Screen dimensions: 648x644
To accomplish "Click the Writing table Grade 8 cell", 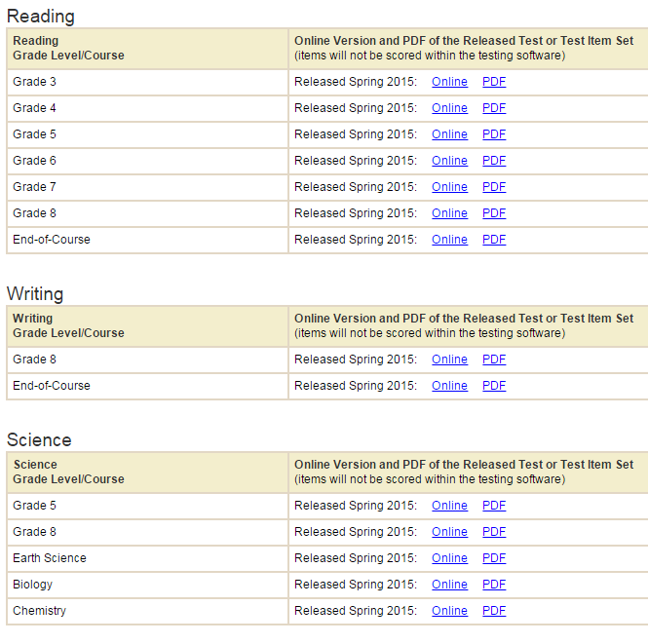I will tap(147, 360).
